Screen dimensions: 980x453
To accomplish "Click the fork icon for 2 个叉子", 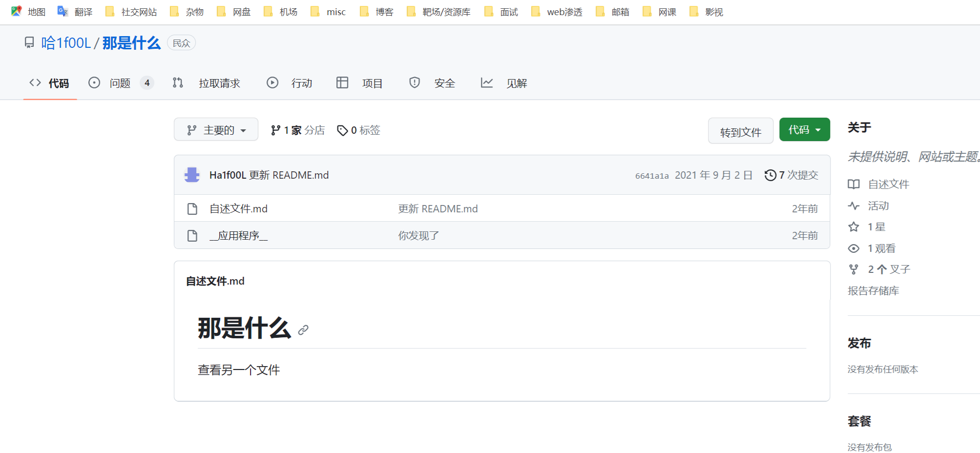I will coord(854,269).
